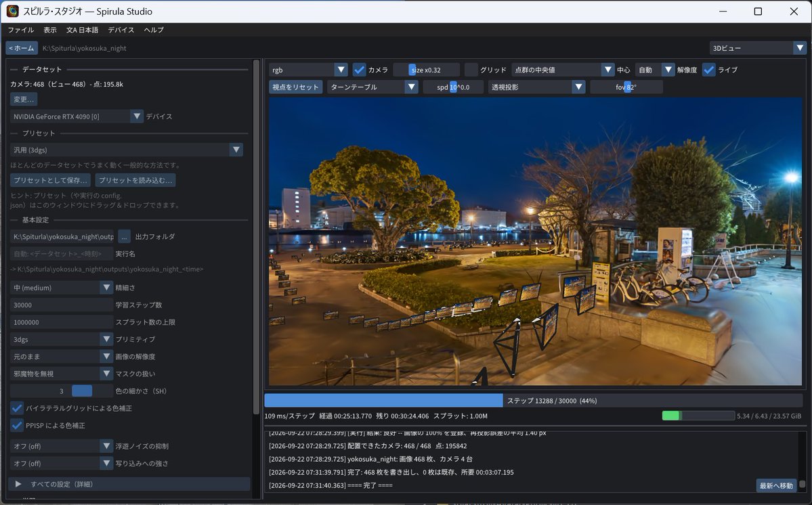812x505 pixels.
Task: Adjust the 色の細かさ (SH) slider
Action: [62, 391]
